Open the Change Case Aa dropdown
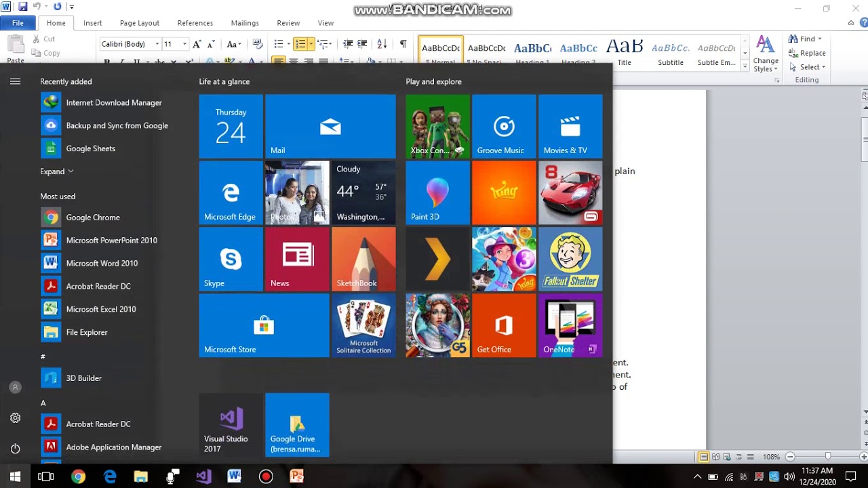Image resolution: width=868 pixels, height=488 pixels. tap(235, 44)
